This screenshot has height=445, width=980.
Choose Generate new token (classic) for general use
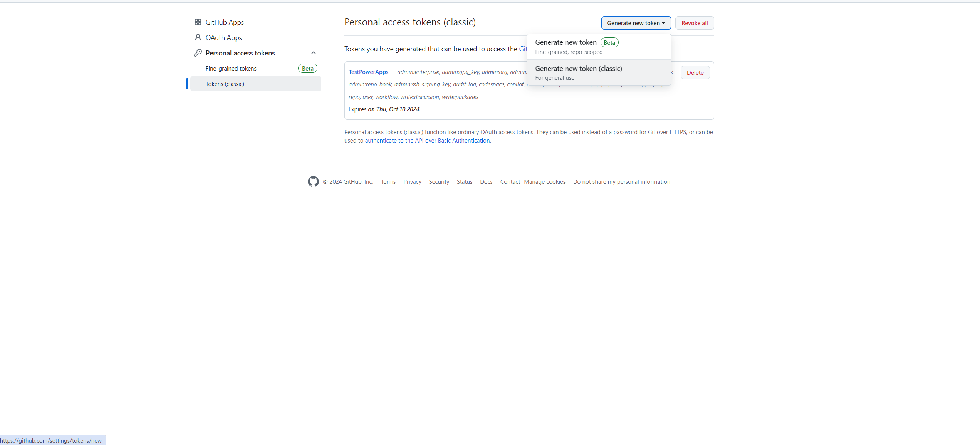[578, 68]
